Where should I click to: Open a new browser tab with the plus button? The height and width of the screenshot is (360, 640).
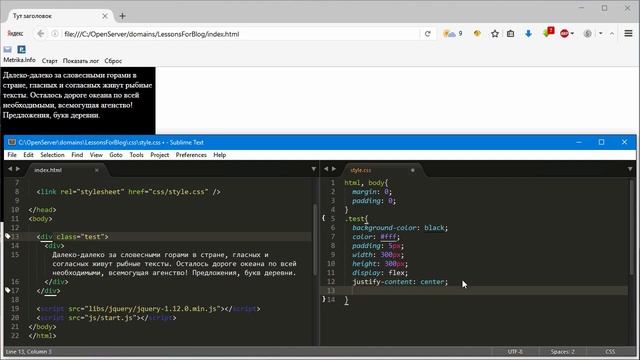pos(122,16)
